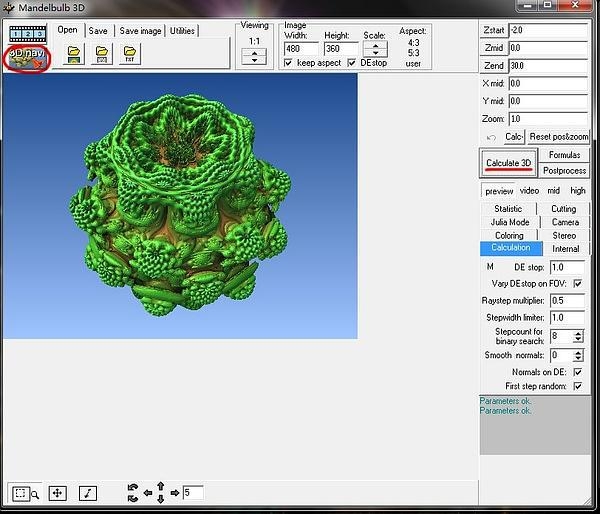Click the film strip animation icon
600x514 pixels.
coord(27,32)
